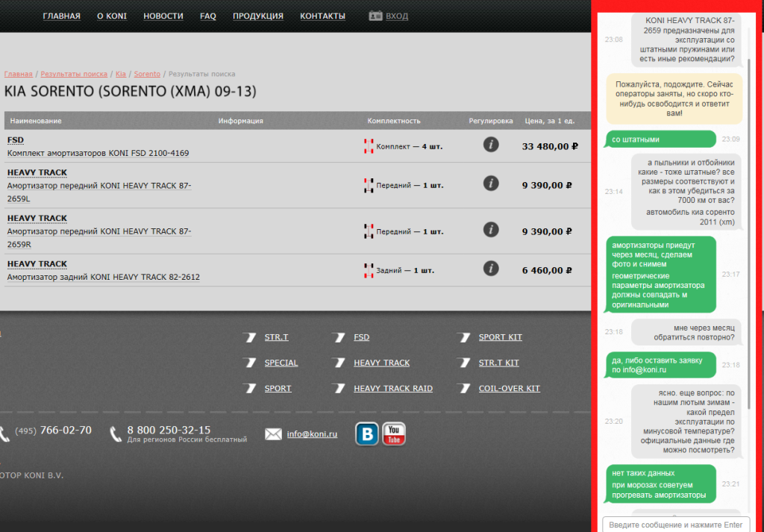This screenshot has width=764, height=532.
Task: Click the Kia breadcrumb link
Action: 120,74
